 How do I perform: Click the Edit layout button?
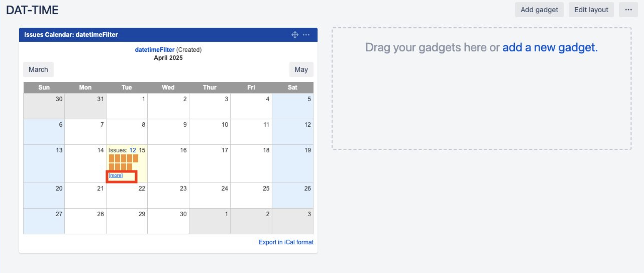tap(591, 9)
